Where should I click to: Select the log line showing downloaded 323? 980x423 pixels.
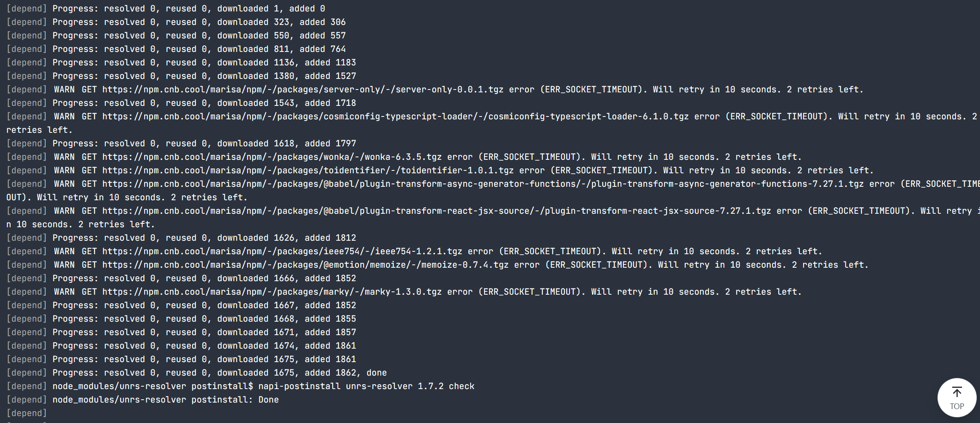pyautogui.click(x=199, y=22)
